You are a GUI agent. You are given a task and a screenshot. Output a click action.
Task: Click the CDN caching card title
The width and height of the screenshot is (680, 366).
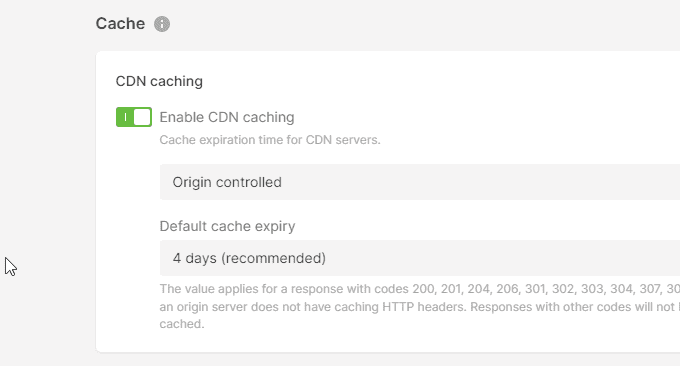click(x=159, y=81)
